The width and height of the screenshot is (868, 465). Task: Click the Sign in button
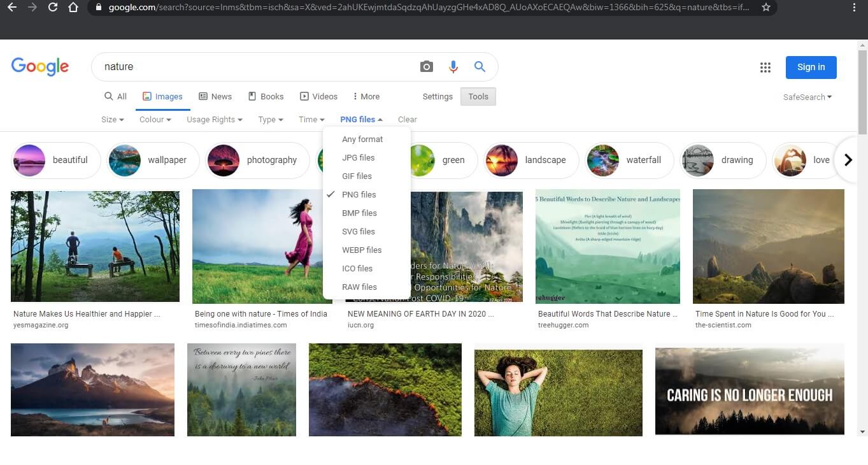811,67
